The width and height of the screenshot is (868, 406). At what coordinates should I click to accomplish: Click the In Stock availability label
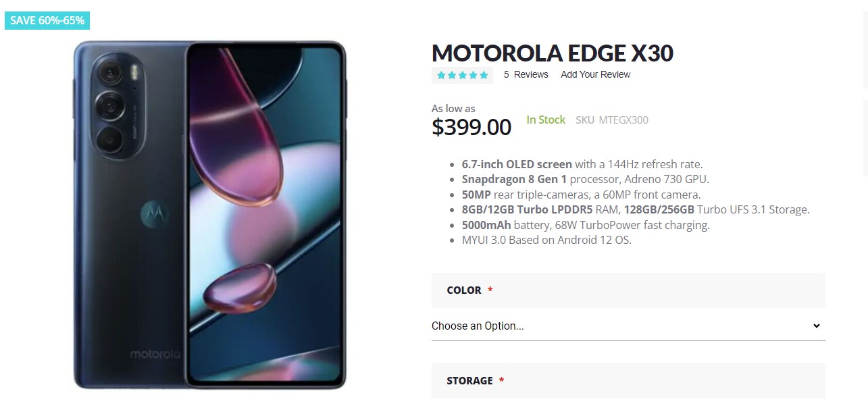click(x=546, y=120)
